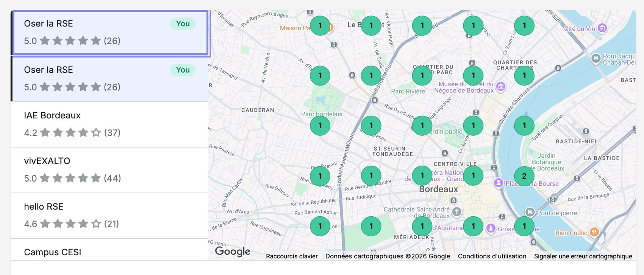Click the green marker over Quartier du Parc
644x275 pixels.
(422, 76)
